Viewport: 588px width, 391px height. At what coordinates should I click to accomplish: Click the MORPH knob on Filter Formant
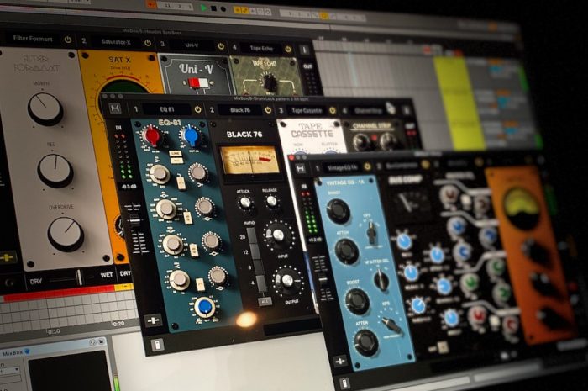point(45,108)
